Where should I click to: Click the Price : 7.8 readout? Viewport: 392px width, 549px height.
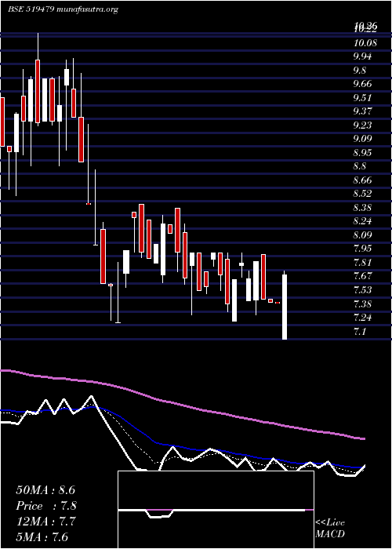click(46, 506)
